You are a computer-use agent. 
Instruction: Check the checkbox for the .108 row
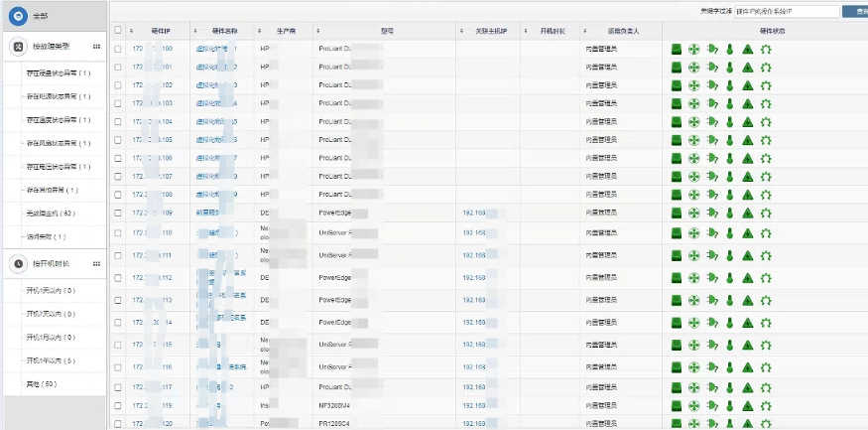(x=117, y=195)
